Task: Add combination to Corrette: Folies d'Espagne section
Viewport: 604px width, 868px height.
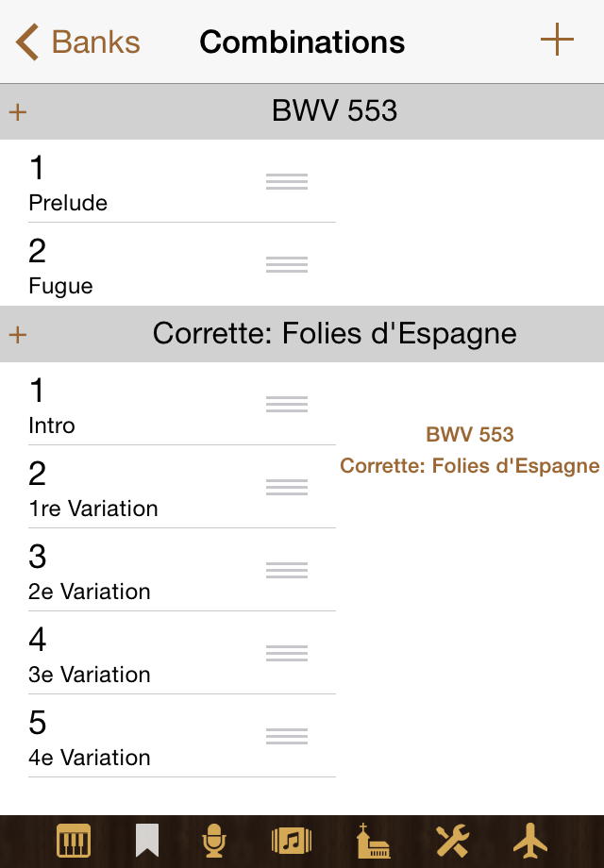Action: tap(17, 335)
